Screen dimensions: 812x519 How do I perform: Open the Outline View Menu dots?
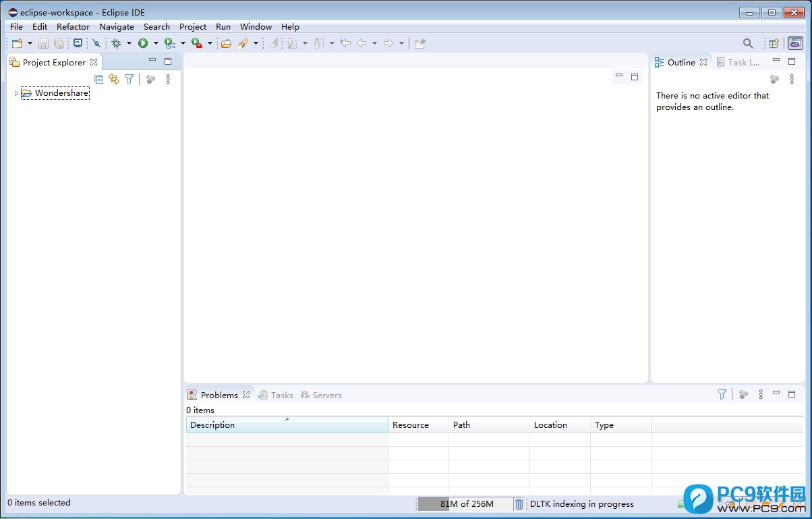792,79
